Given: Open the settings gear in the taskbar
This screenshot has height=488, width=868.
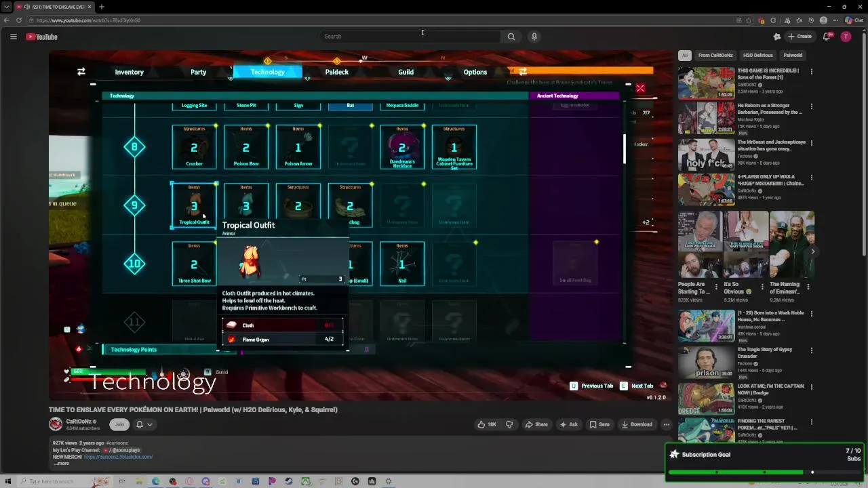Looking at the screenshot, I should [389, 481].
